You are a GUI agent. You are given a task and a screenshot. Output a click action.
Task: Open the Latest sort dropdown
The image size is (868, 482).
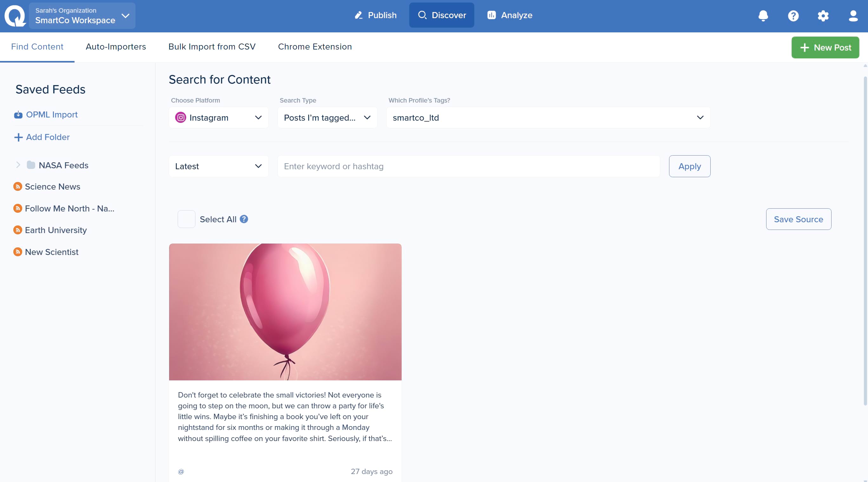218,166
